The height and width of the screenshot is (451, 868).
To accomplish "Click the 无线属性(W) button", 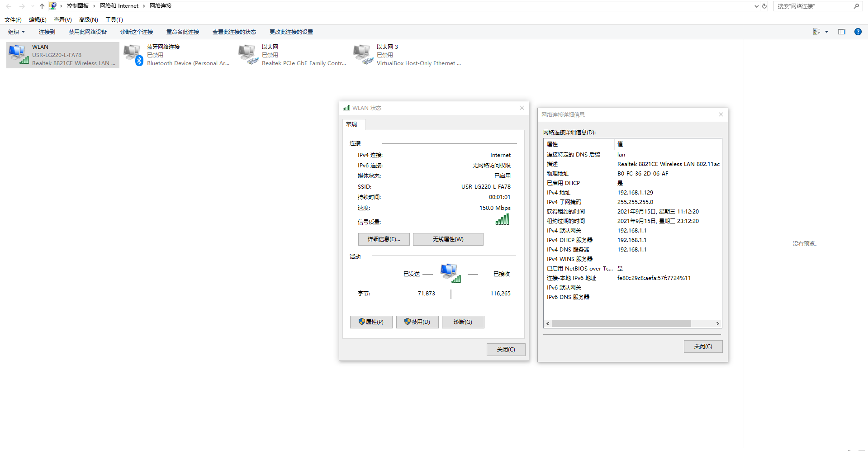I will click(x=448, y=239).
